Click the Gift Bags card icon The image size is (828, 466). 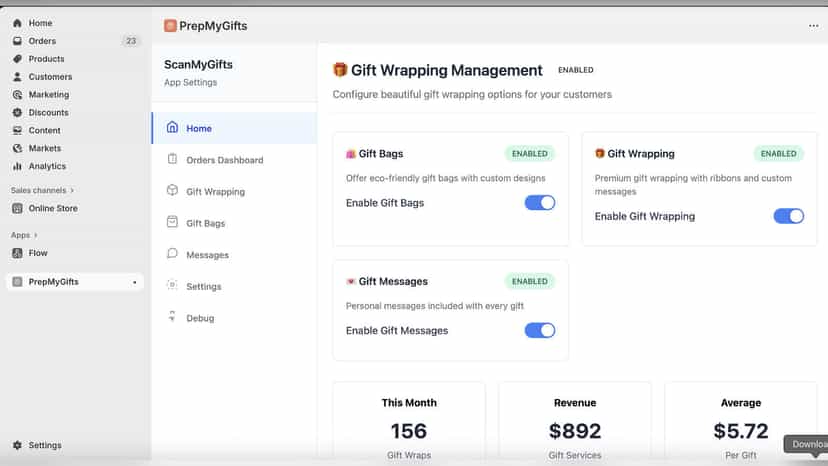point(351,154)
